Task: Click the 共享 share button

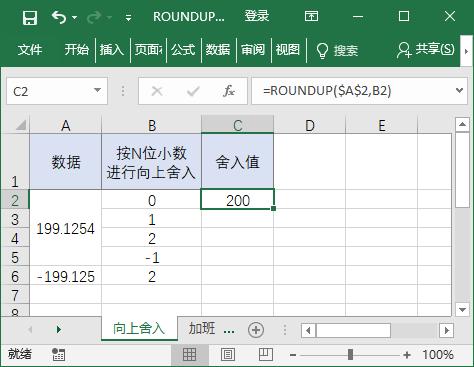Action: pos(425,50)
